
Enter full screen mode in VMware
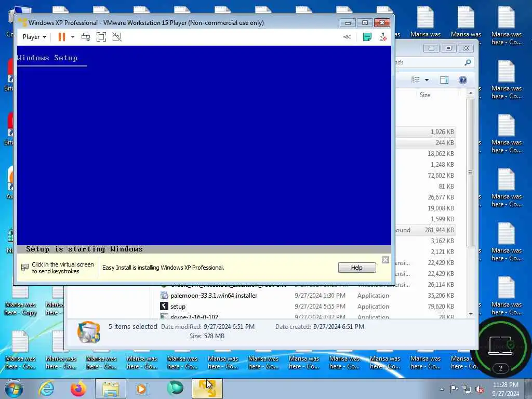tap(101, 37)
